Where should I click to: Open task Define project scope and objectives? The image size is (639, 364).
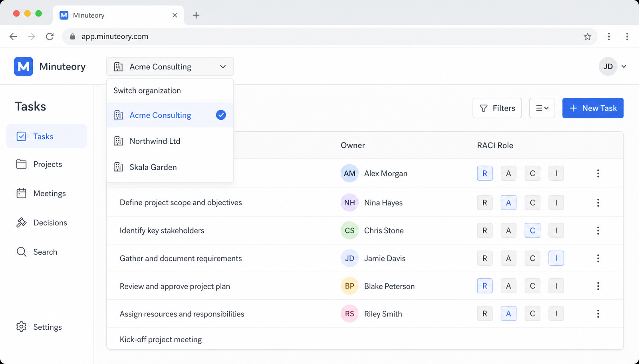181,202
